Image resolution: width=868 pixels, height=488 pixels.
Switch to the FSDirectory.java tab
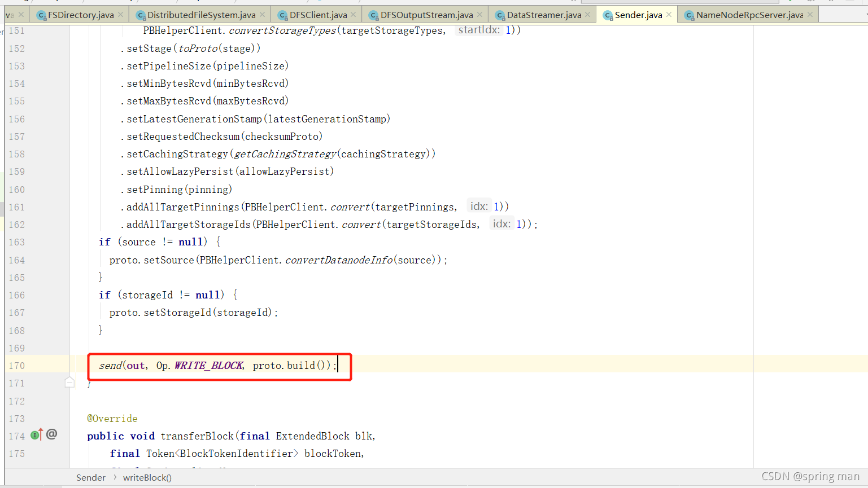tap(80, 15)
